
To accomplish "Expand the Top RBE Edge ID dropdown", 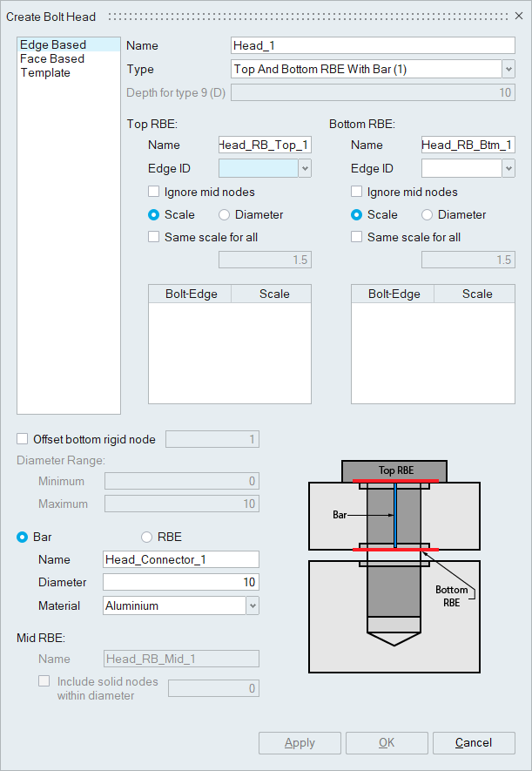I will pyautogui.click(x=305, y=169).
